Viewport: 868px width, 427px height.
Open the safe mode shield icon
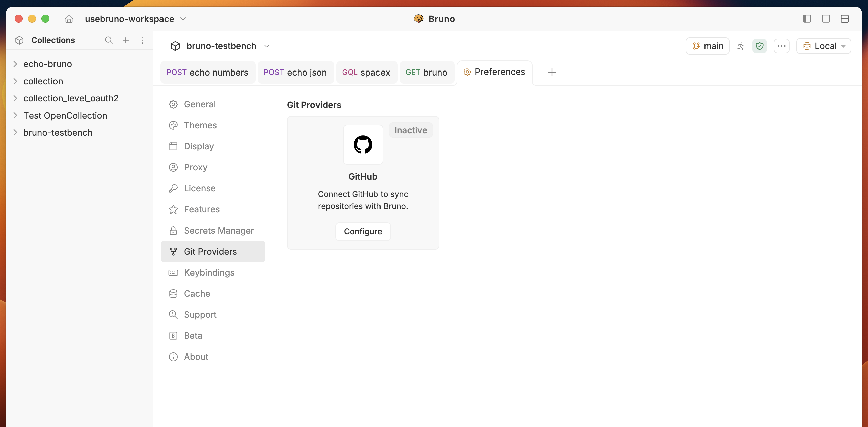(x=760, y=46)
